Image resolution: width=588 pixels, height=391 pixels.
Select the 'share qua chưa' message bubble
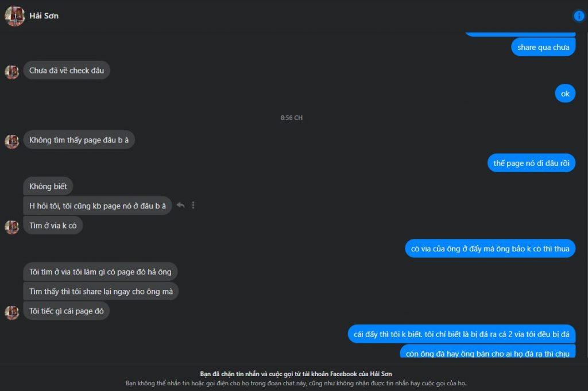[x=543, y=47]
